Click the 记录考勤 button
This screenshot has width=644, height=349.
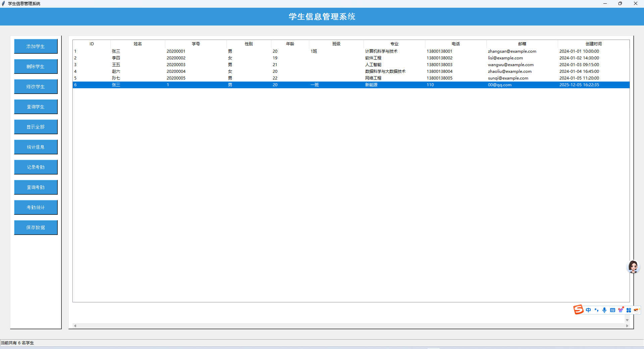pos(36,167)
